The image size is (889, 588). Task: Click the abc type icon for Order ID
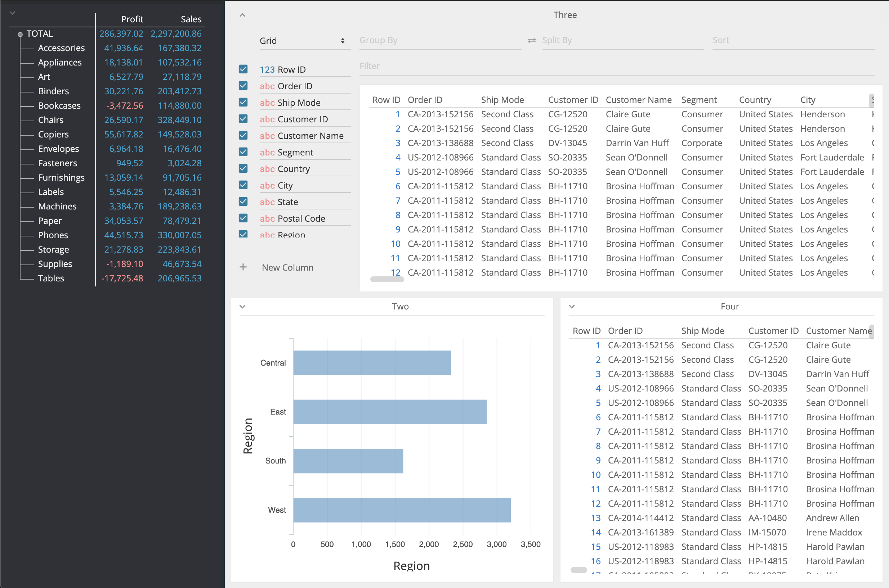[267, 86]
